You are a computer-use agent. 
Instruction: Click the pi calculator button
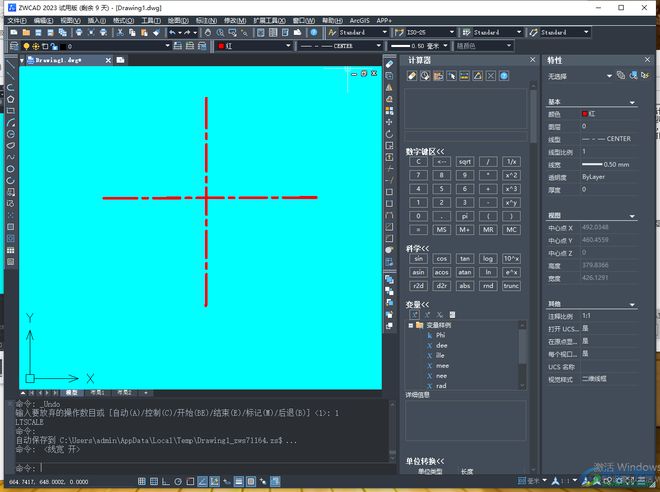point(465,216)
